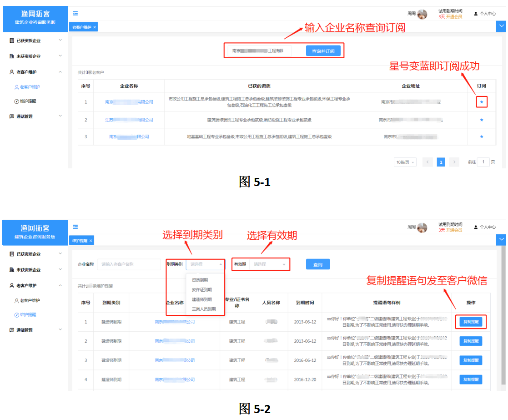Open row 3 company link in figure 5-1 table

coord(129,137)
